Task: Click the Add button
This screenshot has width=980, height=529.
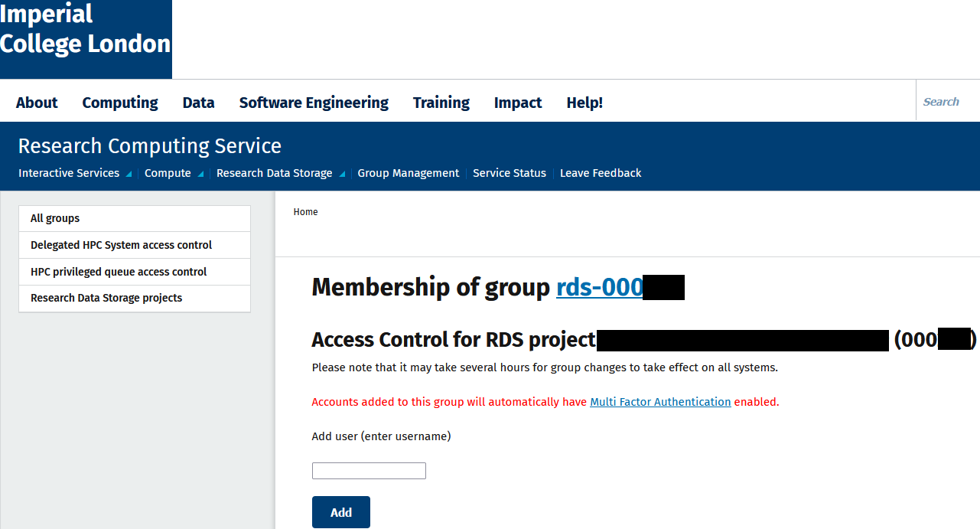Action: pos(341,512)
